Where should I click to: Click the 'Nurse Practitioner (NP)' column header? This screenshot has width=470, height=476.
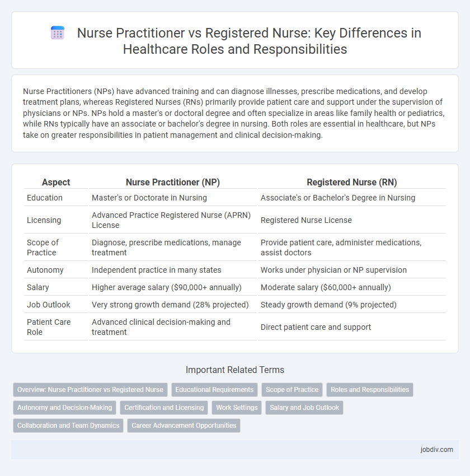coord(172,182)
